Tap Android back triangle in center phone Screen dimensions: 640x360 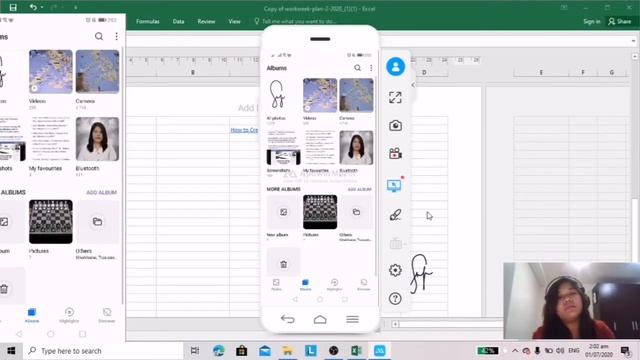pyautogui.click(x=295, y=300)
